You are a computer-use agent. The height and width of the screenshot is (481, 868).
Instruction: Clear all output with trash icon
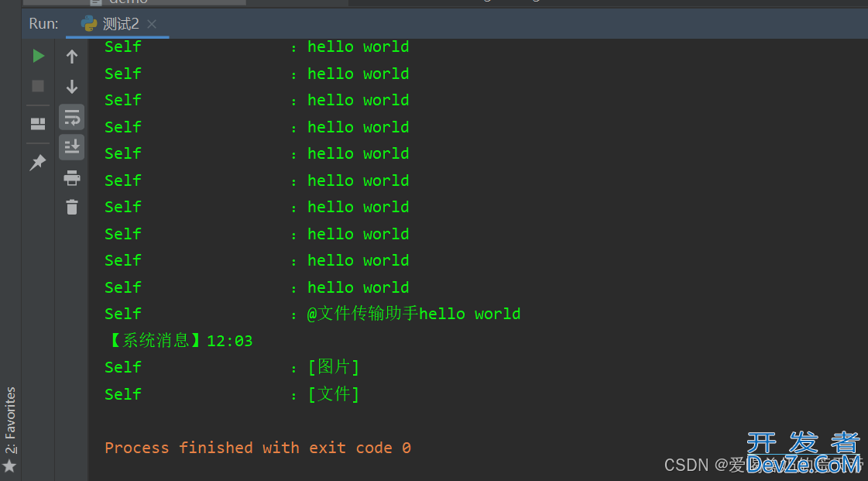pyautogui.click(x=72, y=207)
